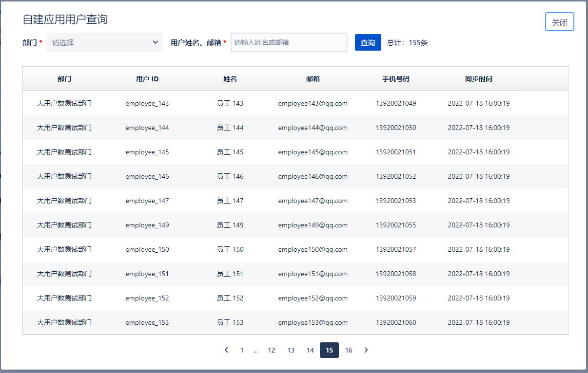588x373 pixels.
Task: Click phone number 13920021060
Action: click(x=396, y=322)
